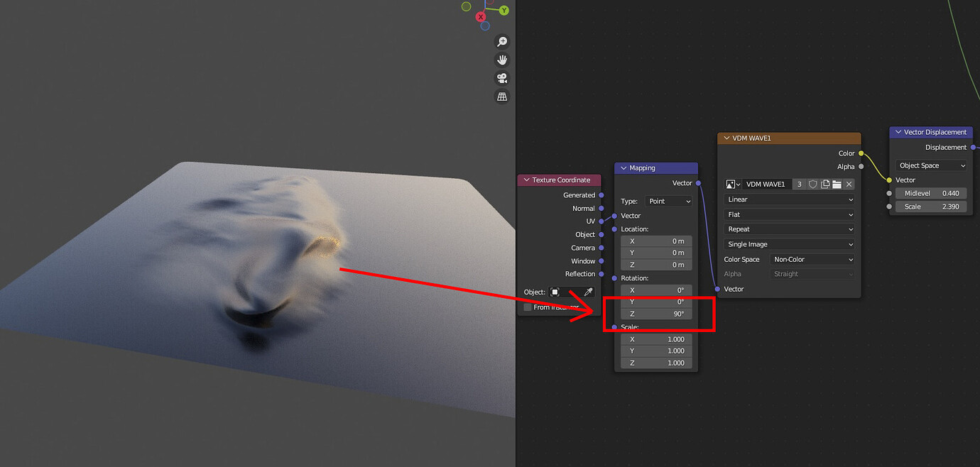This screenshot has height=467, width=980.
Task: Open the Linear interpolation dropdown
Action: point(789,199)
